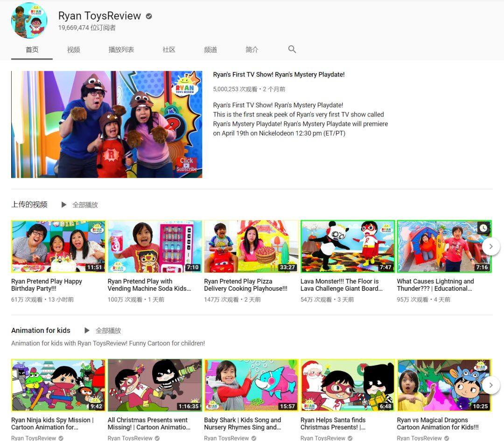Click the Ryan ToysReview channel avatar

pyautogui.click(x=29, y=21)
